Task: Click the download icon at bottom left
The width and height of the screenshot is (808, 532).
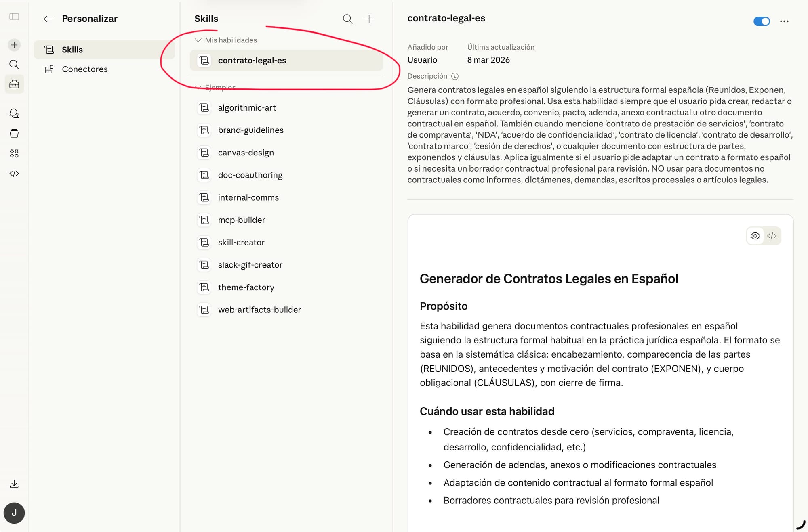Action: click(x=14, y=484)
